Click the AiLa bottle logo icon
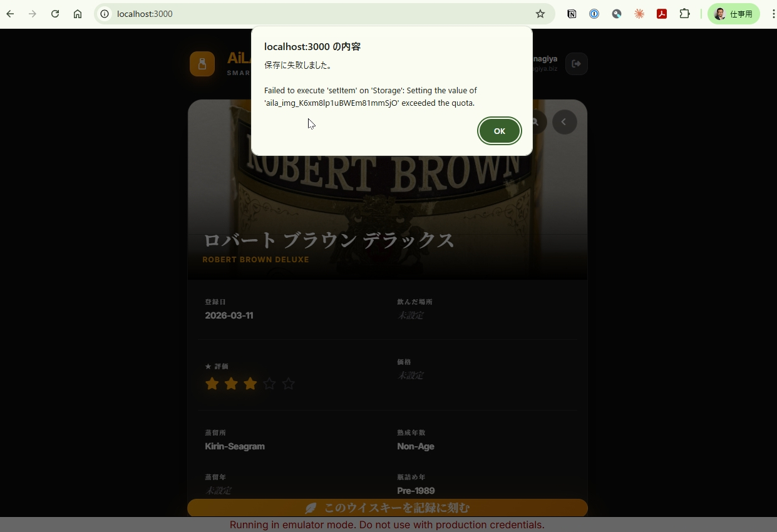Image resolution: width=777 pixels, height=532 pixels. click(x=202, y=64)
